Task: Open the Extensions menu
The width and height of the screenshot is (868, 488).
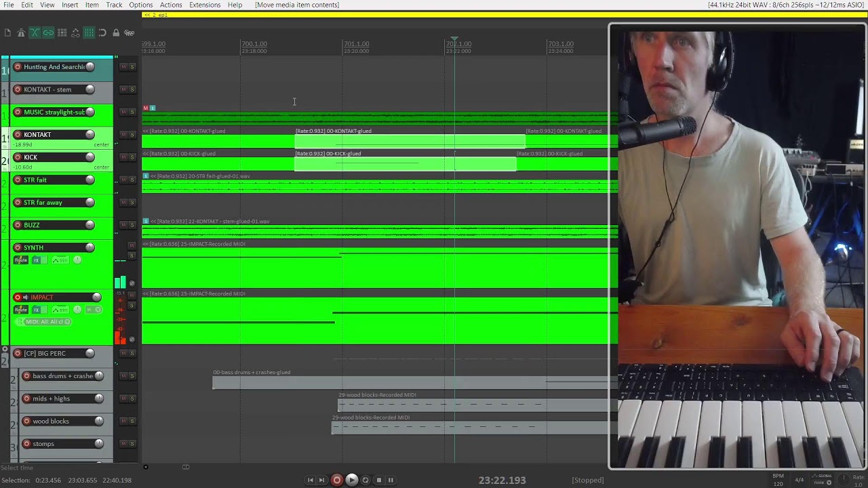Action: pos(205,5)
